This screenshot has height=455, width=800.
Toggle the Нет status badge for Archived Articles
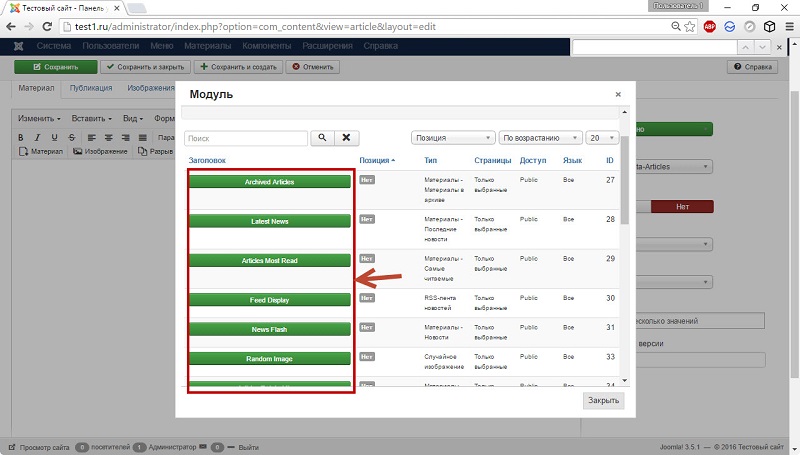tap(367, 180)
